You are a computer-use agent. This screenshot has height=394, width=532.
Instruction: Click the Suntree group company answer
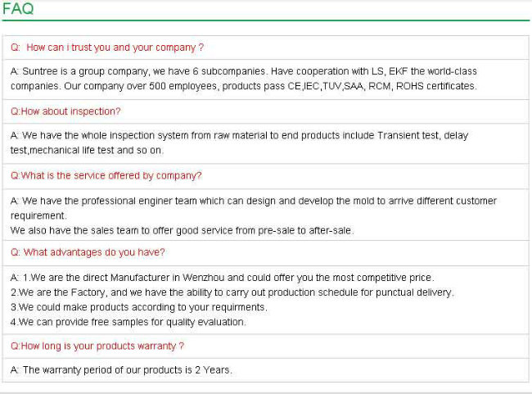[244, 79]
